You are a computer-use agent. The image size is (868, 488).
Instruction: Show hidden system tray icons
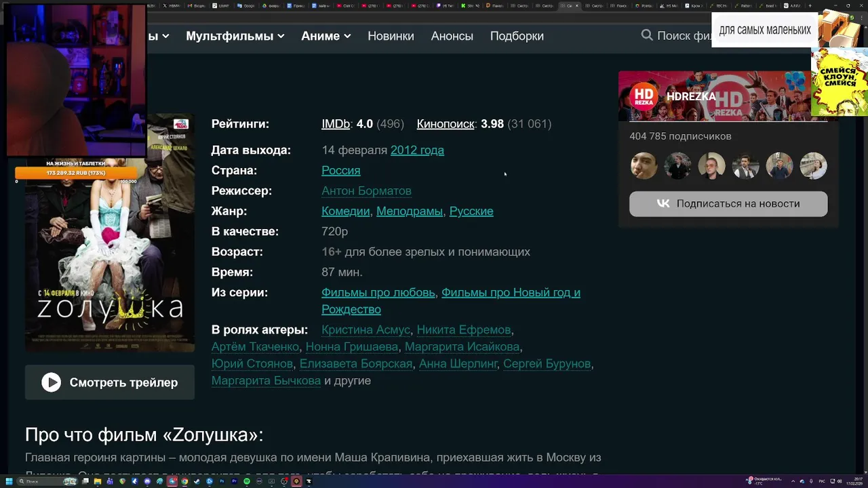(793, 481)
